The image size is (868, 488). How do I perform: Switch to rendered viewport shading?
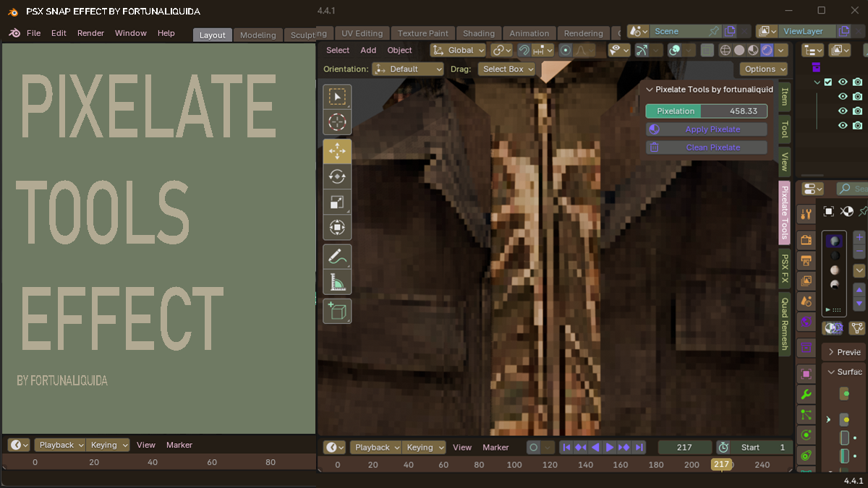pyautogui.click(x=767, y=50)
